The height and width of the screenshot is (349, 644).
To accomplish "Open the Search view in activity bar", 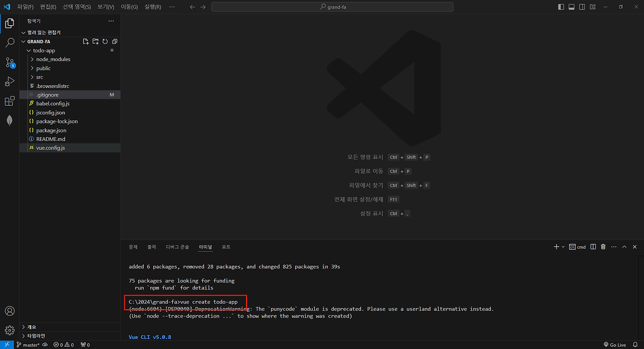I will (10, 43).
